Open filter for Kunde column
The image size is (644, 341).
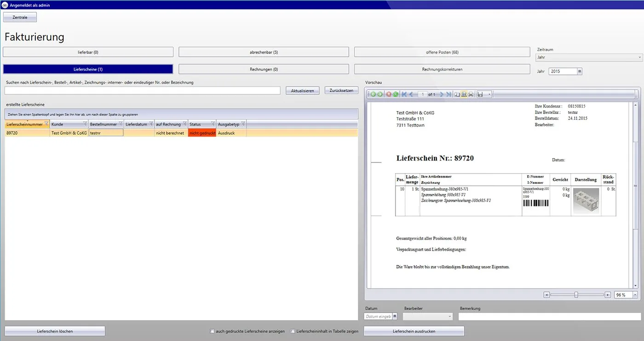(85, 124)
